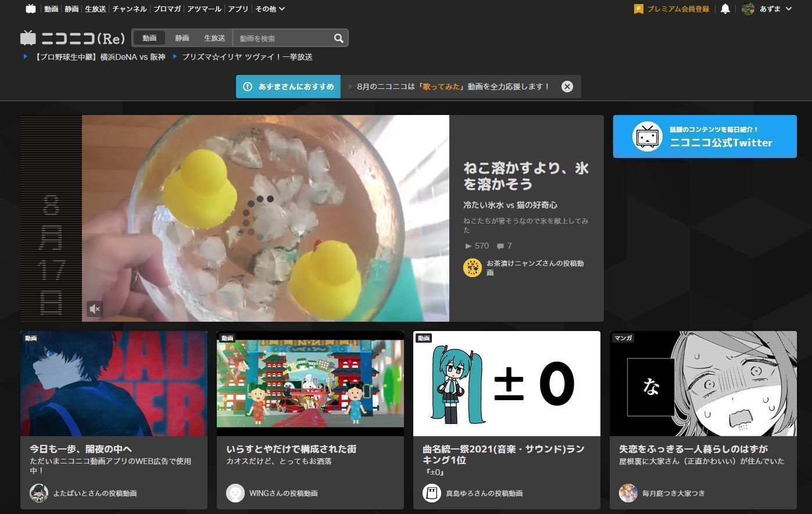Image resolution: width=812 pixels, height=514 pixels.
Task: Select the 静画 search tab
Action: tap(182, 38)
